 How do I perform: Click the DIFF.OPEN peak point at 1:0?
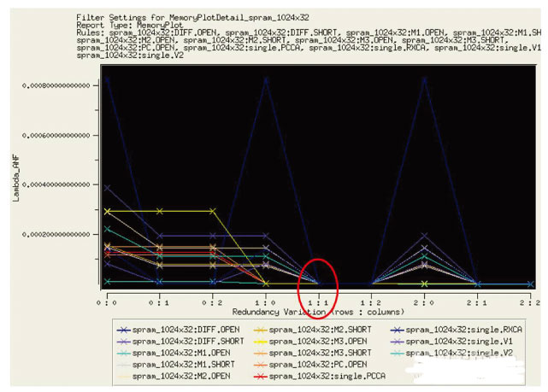click(x=266, y=79)
